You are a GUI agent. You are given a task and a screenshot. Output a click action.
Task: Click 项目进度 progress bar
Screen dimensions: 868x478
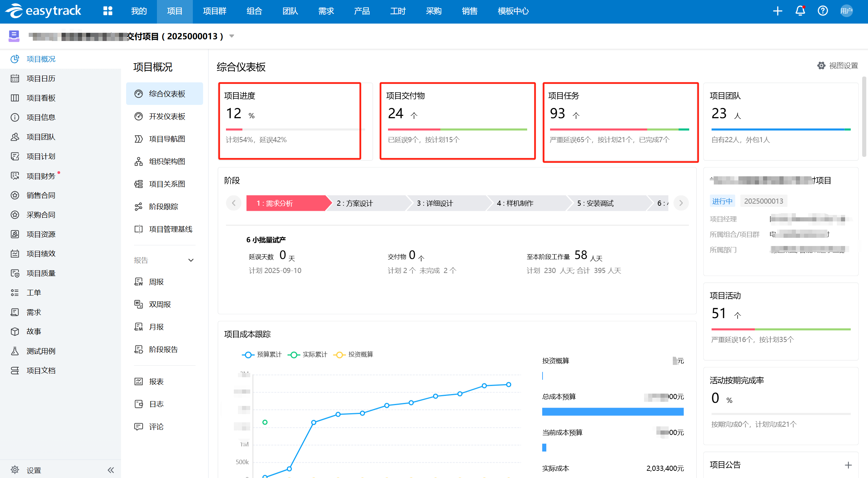click(x=295, y=129)
